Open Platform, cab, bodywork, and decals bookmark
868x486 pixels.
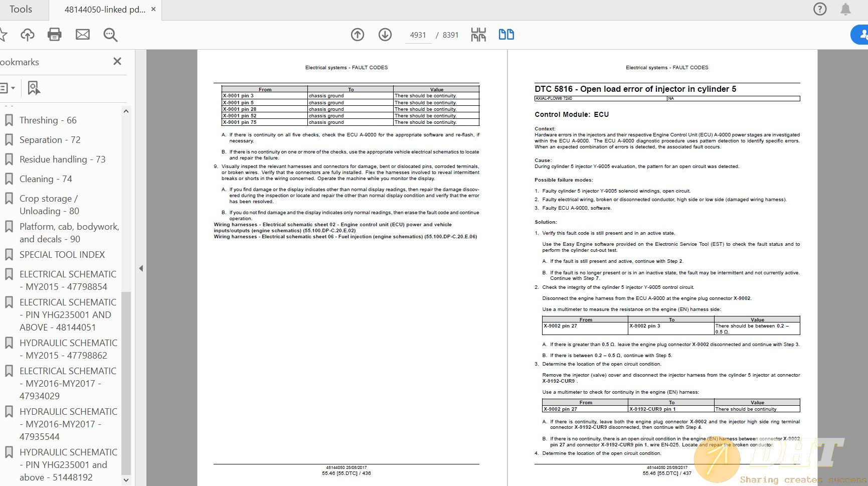click(x=69, y=233)
